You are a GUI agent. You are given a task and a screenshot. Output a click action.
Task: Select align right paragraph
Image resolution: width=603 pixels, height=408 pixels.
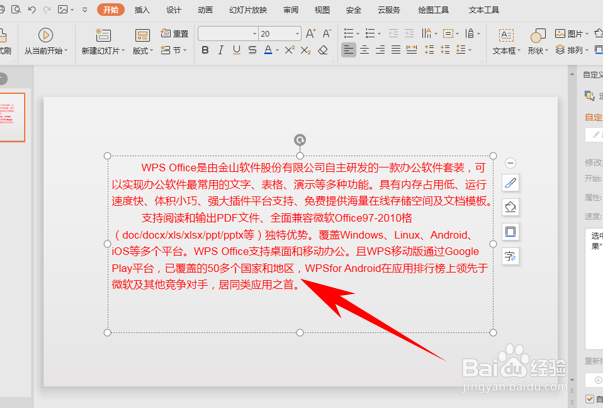click(x=380, y=50)
